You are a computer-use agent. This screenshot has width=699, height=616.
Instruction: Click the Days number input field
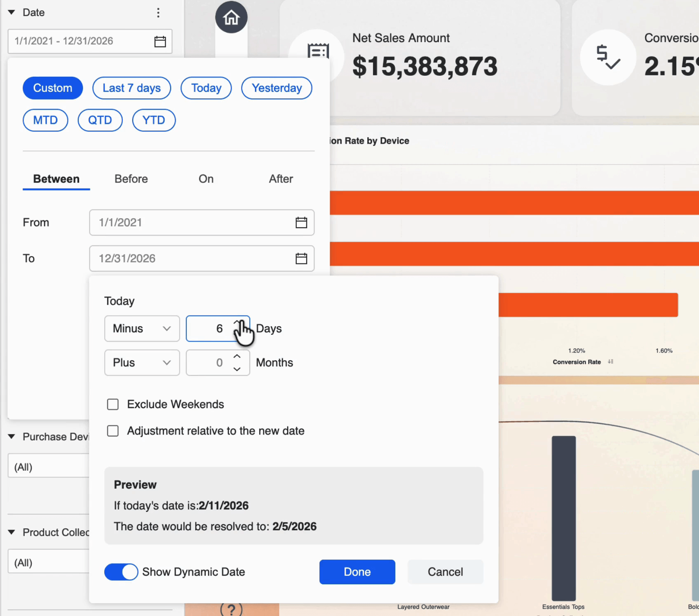210,329
